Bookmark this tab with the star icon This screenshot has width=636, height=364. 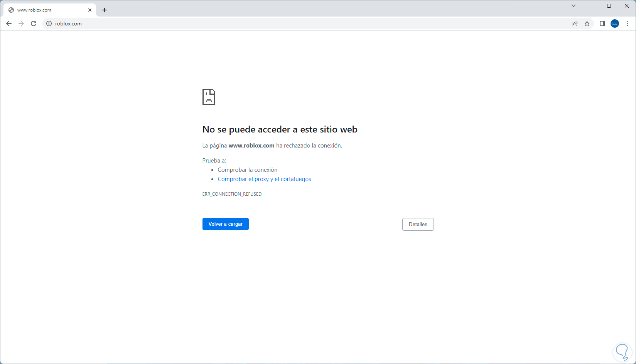point(587,23)
